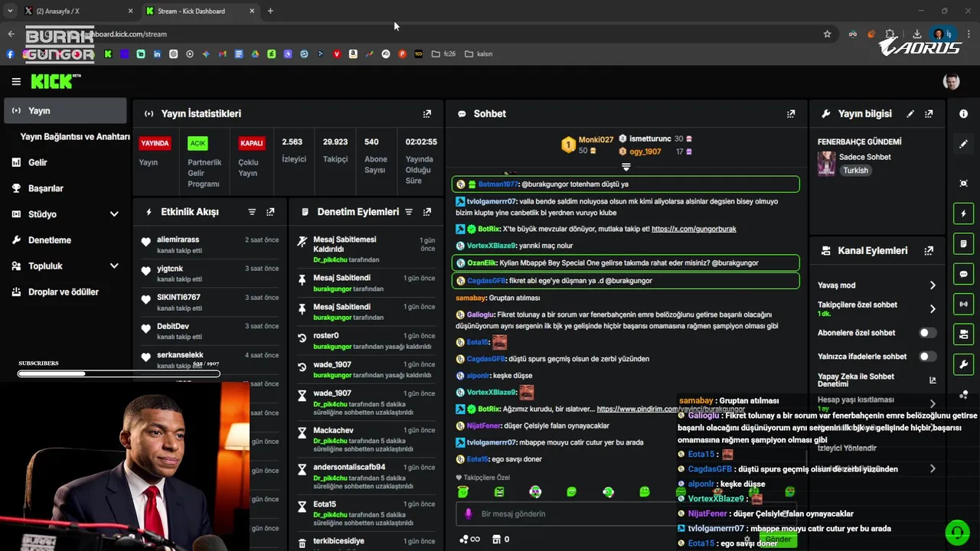Open Takipçilere özel sohbet settings chevron
The height and width of the screenshot is (551, 980).
pos(933,309)
